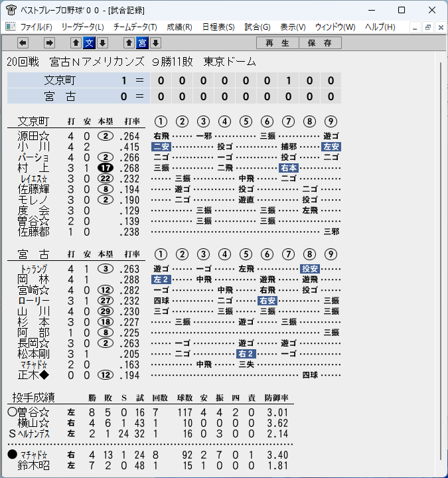The height and width of the screenshot is (478, 448).
Task: Click the 東京ドーム stadium name
Action: click(x=230, y=62)
